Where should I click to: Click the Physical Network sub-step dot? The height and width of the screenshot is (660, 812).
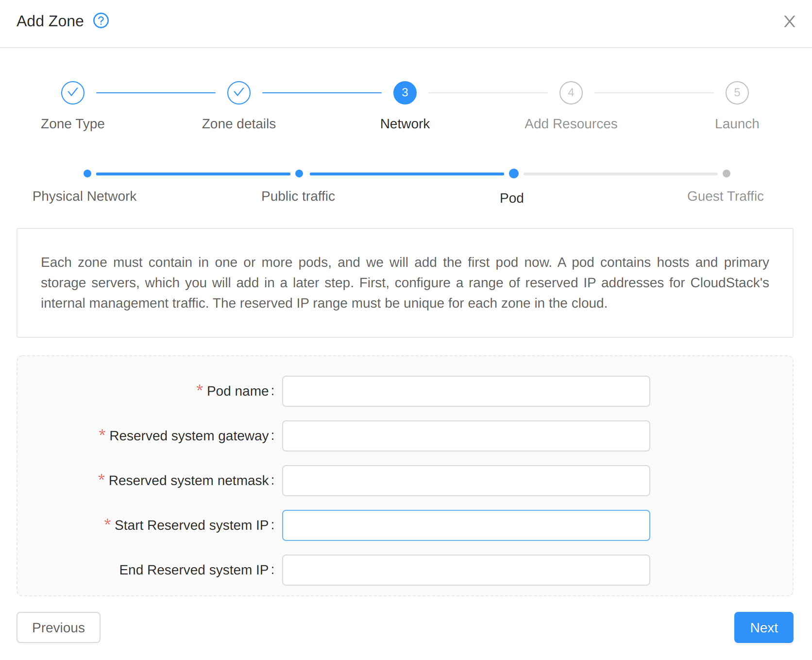click(x=87, y=174)
